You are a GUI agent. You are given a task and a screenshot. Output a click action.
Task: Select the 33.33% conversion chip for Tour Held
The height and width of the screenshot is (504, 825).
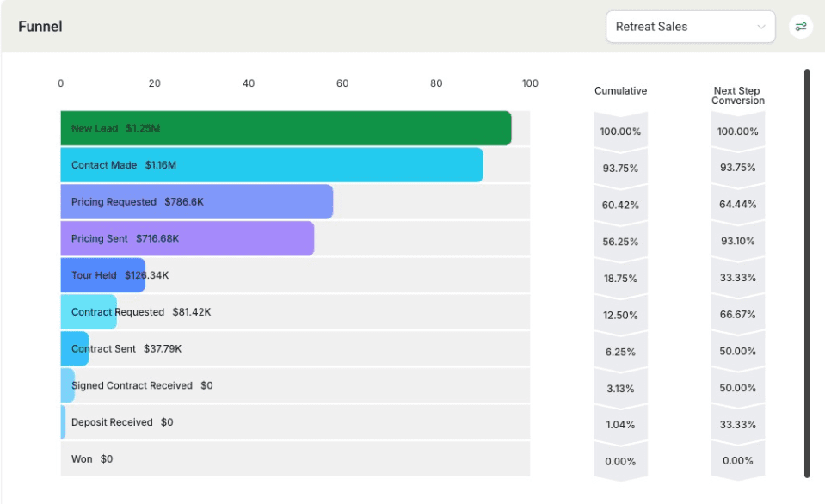pos(737,278)
